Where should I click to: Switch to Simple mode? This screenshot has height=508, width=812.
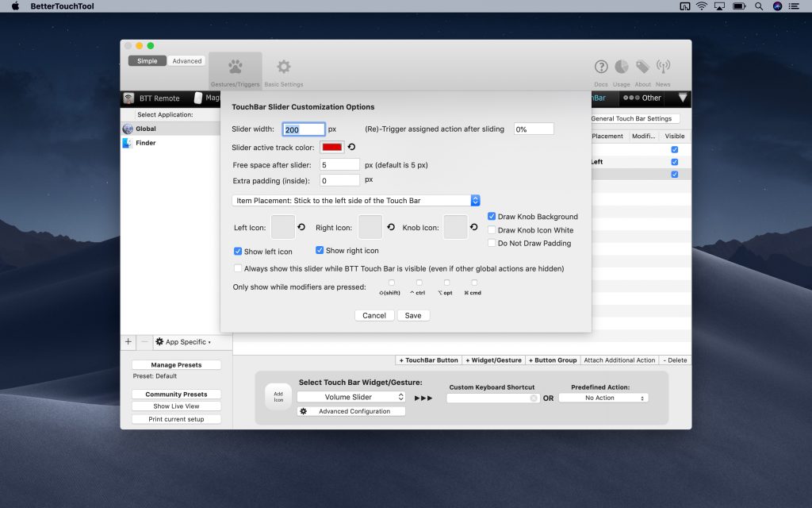pos(147,60)
